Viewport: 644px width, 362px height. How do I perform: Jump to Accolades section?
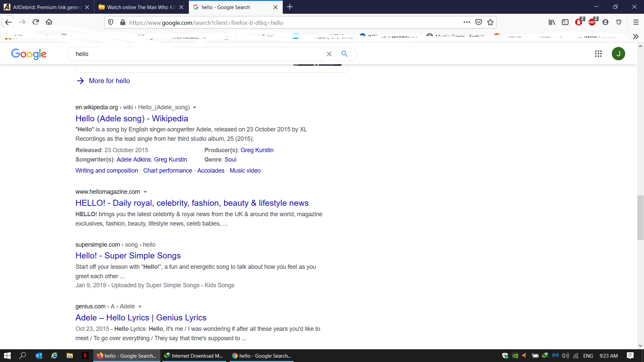point(211,171)
